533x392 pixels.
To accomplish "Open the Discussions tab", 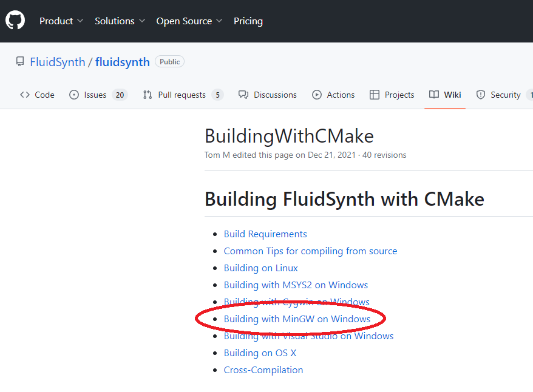I will pos(268,95).
